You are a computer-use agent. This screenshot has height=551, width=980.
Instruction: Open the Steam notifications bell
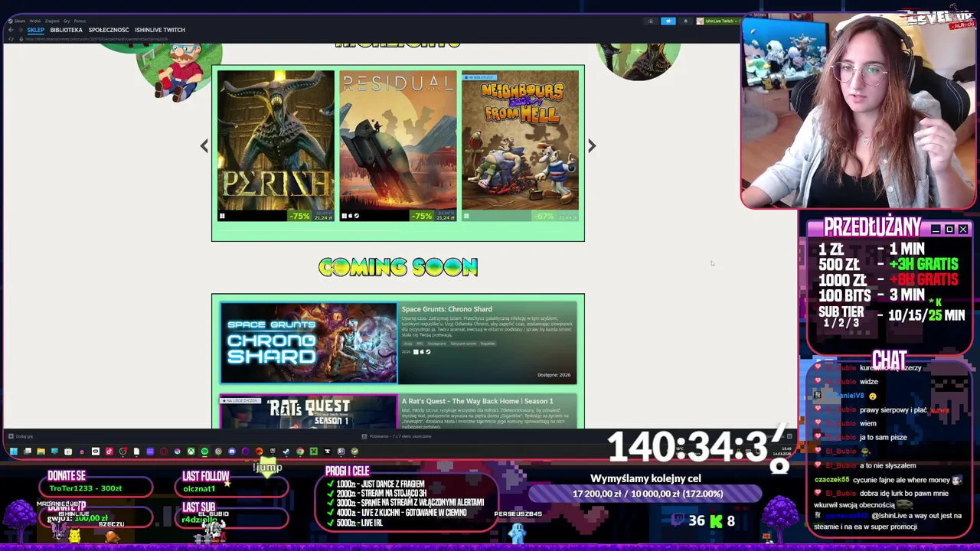tap(685, 21)
